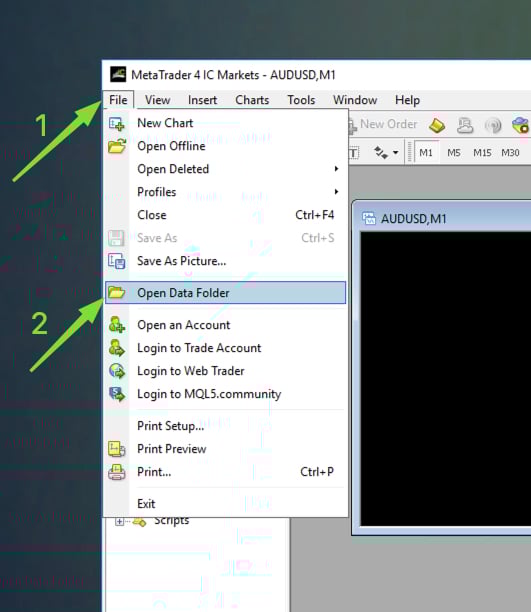Open the Charts menu
This screenshot has height=612, width=531.
pos(252,100)
